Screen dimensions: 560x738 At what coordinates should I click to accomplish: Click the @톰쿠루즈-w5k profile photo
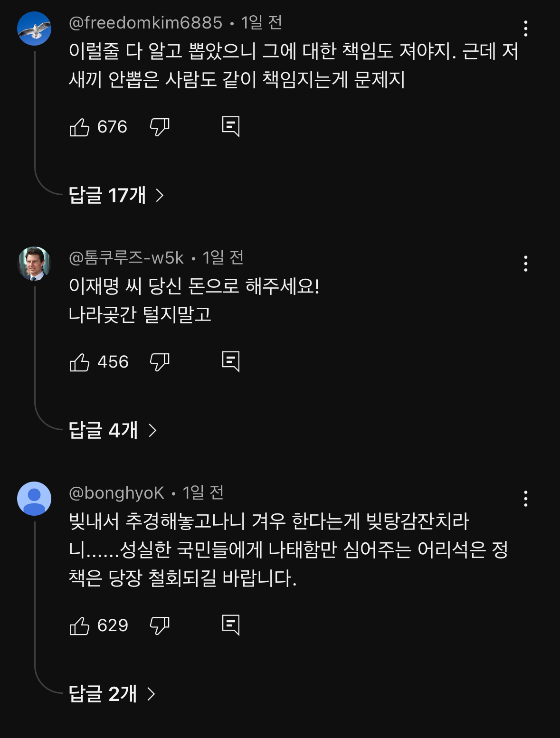34,264
